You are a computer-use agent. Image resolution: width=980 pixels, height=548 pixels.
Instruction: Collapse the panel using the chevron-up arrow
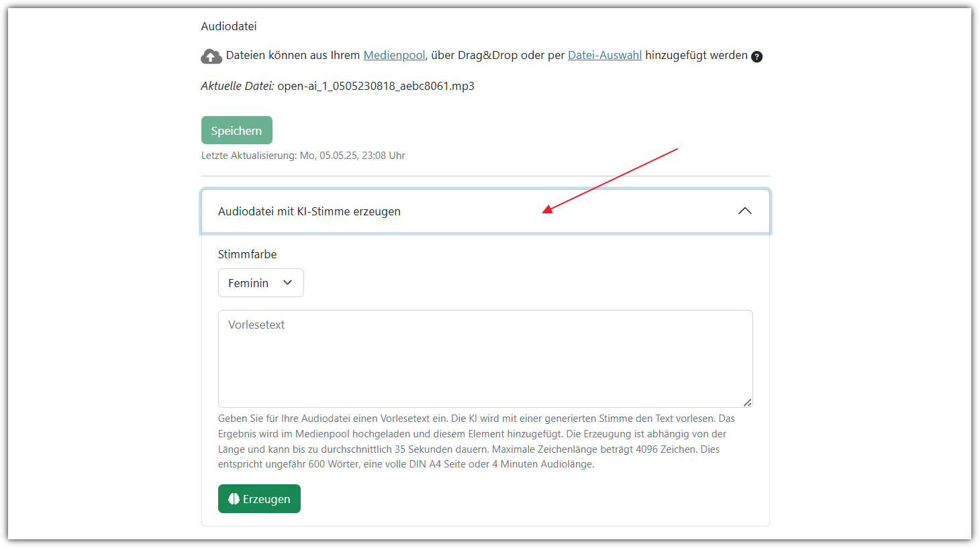[x=744, y=211]
